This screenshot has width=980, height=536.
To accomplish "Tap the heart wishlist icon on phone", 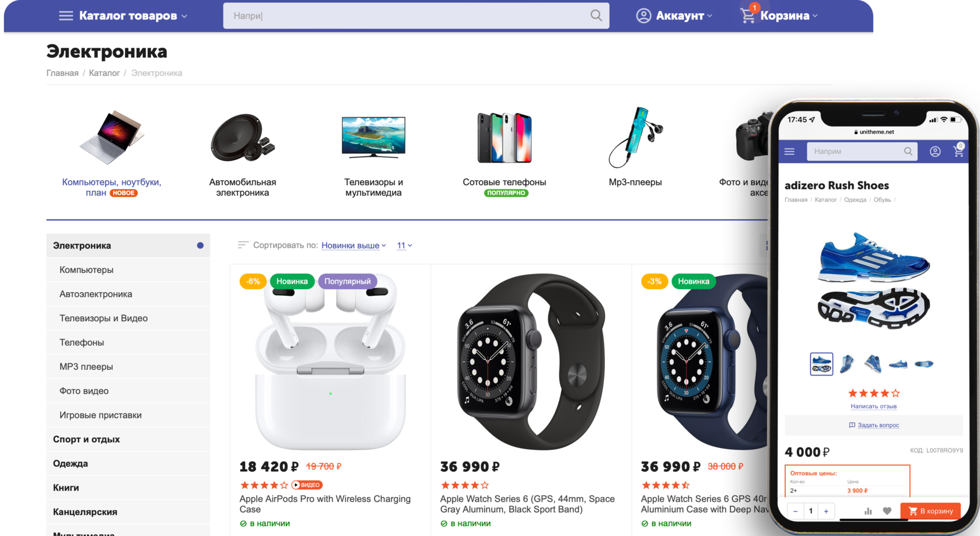I will 887,511.
